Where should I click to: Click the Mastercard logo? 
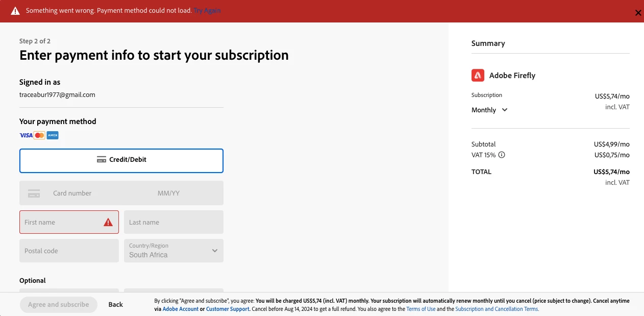tap(39, 135)
